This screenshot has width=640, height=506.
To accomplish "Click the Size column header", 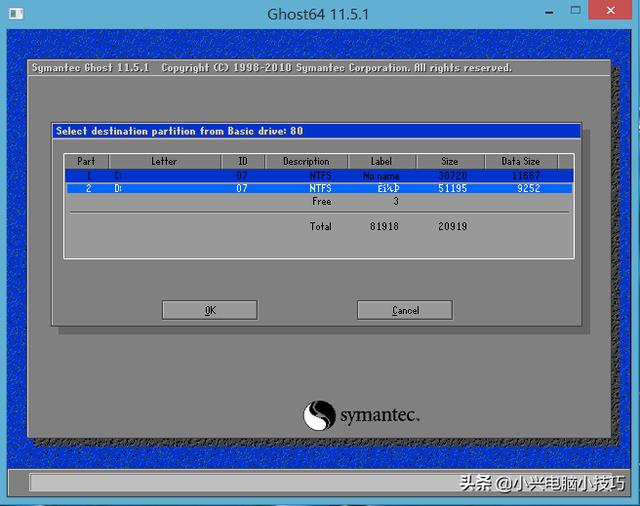I will [x=450, y=161].
